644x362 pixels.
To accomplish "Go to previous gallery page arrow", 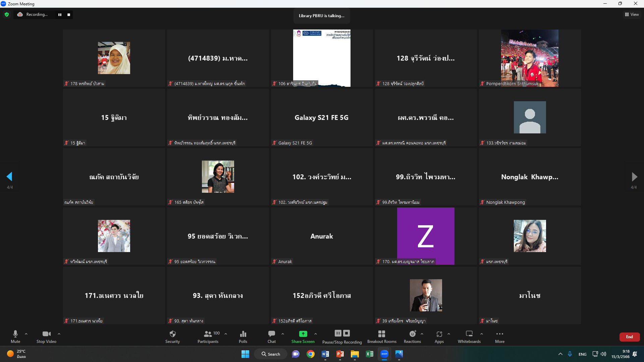I will 9,177.
